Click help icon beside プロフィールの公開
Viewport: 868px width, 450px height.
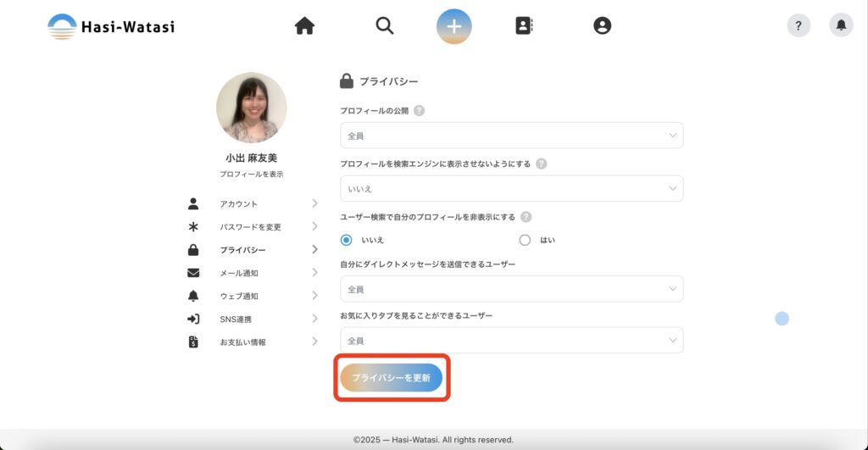tap(419, 110)
